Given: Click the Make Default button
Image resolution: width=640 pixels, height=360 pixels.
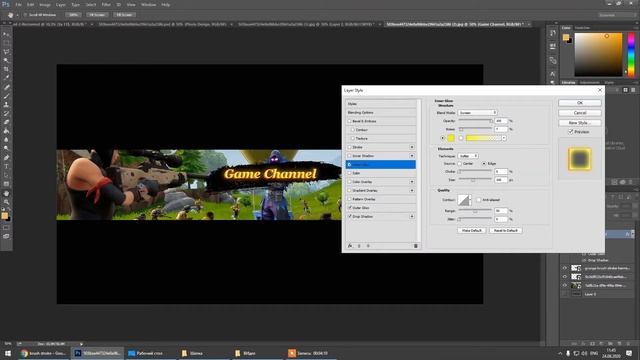Looking at the screenshot, I should click(x=471, y=231).
